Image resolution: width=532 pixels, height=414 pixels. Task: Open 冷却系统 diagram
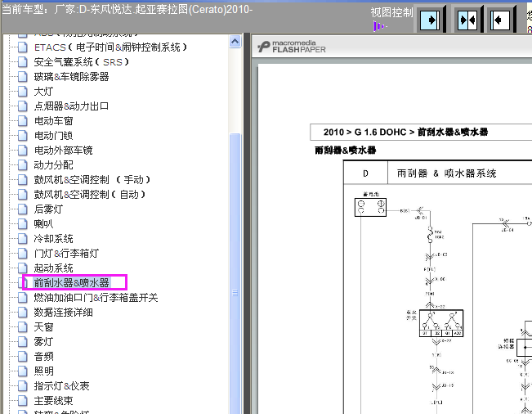pyautogui.click(x=53, y=239)
